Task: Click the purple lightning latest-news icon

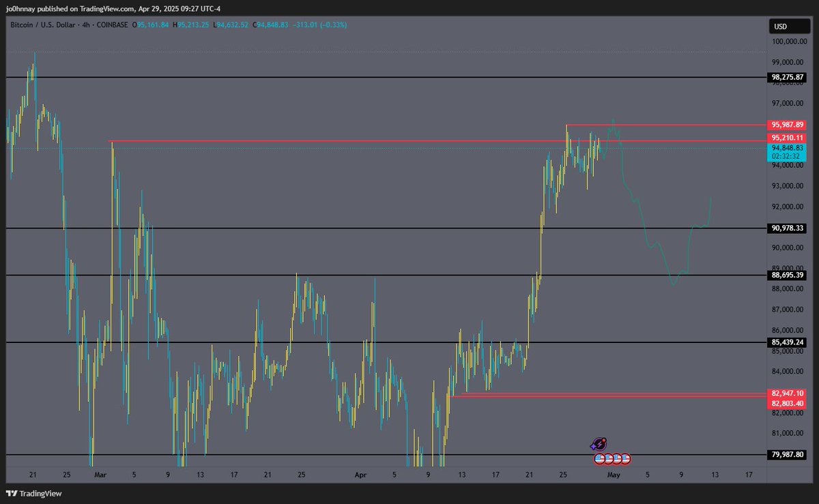Action: coord(599,444)
